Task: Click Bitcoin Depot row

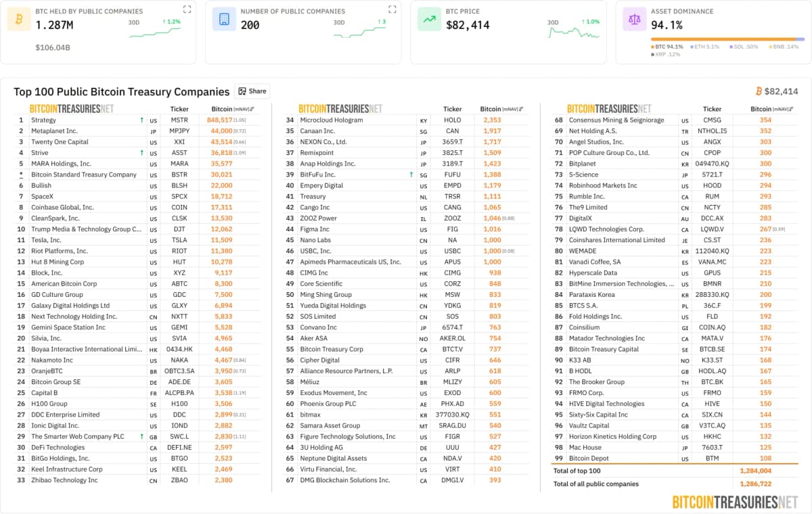Action: (675, 458)
